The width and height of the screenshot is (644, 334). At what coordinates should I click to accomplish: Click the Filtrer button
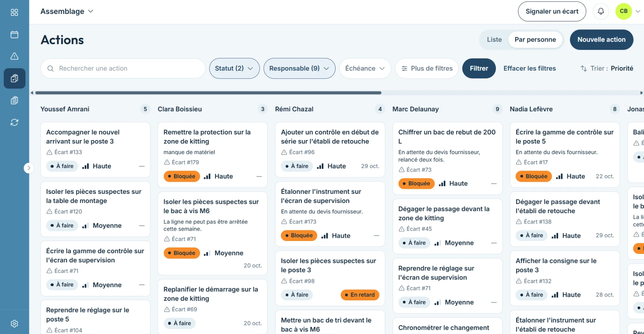point(479,68)
